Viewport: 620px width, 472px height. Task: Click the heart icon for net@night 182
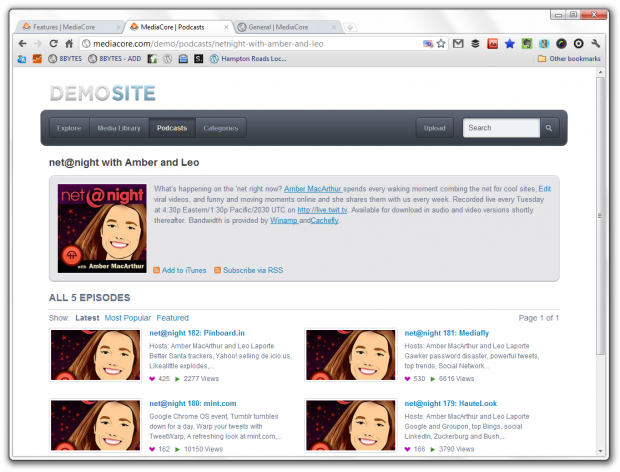pyautogui.click(x=152, y=379)
